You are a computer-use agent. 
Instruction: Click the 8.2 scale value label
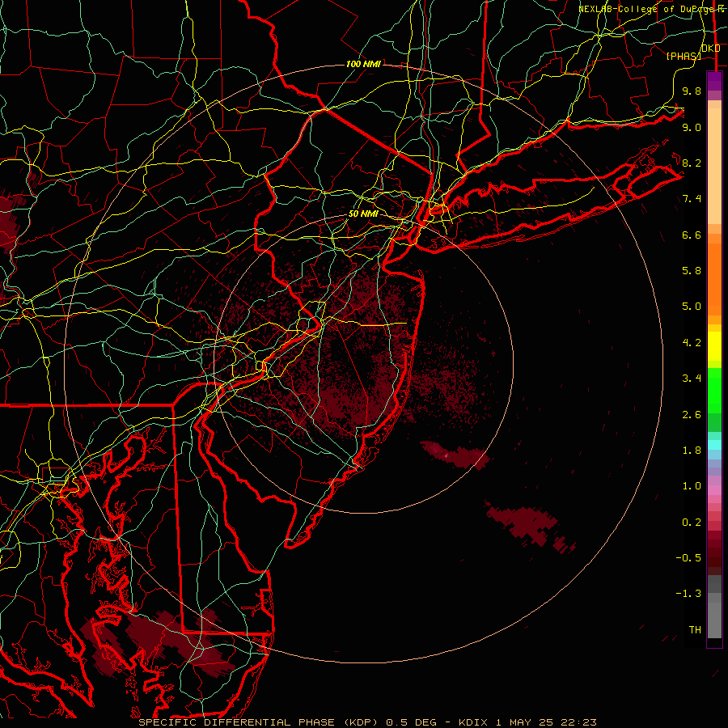tap(692, 163)
